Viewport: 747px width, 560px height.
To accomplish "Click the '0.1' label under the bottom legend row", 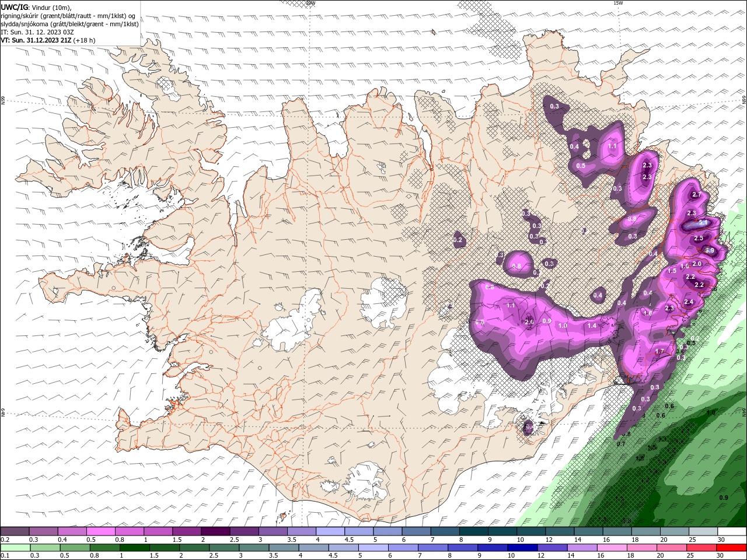I will point(5,556).
